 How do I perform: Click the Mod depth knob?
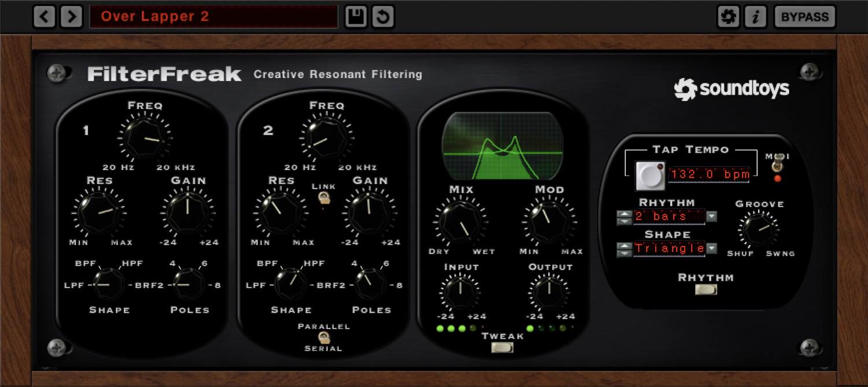pos(550,221)
